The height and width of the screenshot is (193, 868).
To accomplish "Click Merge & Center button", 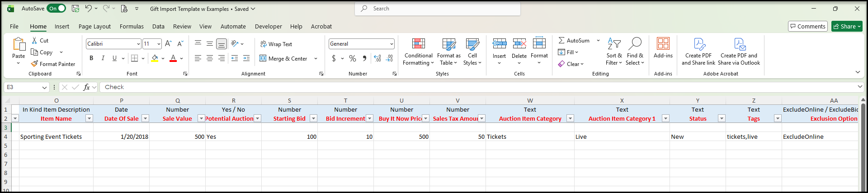I will coord(283,58).
